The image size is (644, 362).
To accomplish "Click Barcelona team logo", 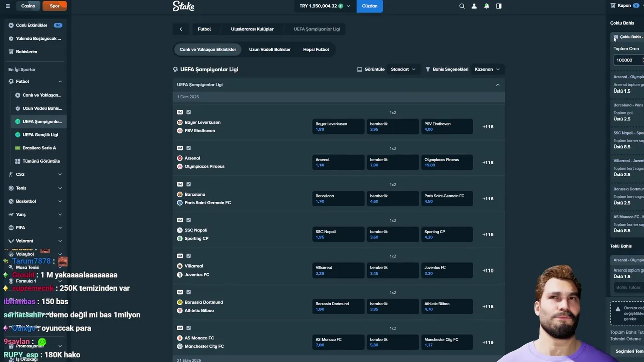I will pos(180,194).
